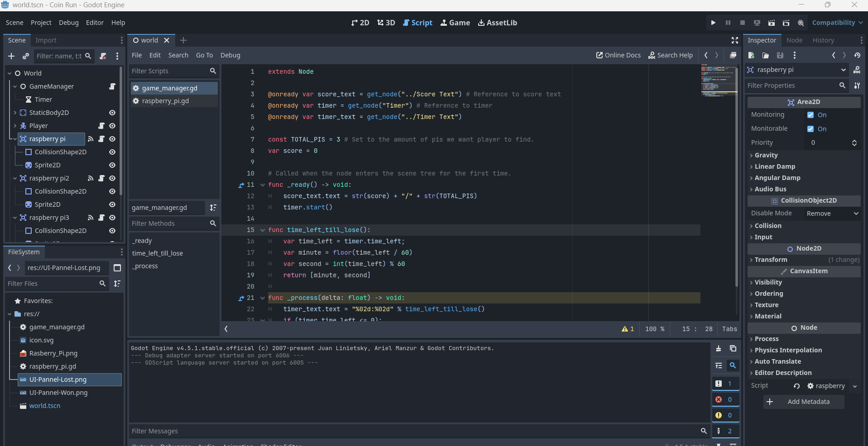The width and height of the screenshot is (868, 446).
Task: Switch to Import tab
Action: 46,40
